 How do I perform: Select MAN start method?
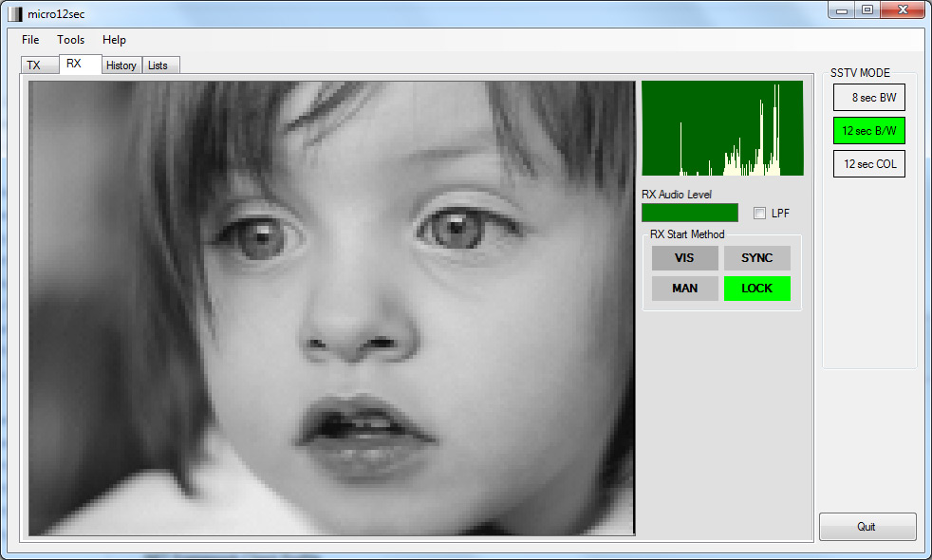[x=684, y=289]
